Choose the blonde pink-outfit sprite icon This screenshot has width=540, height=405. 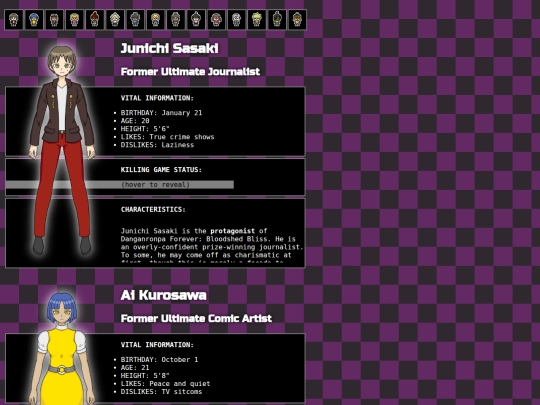[x=74, y=20]
